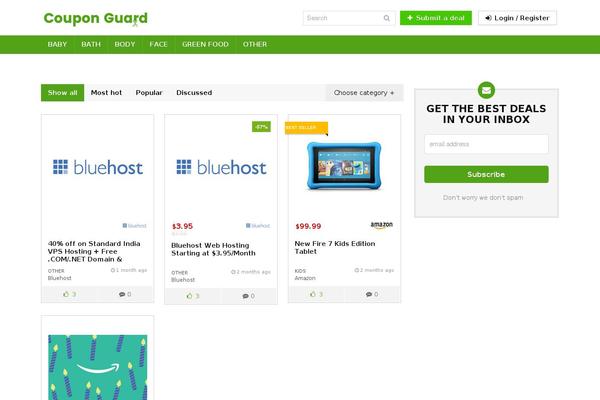Click the '1 month ago' timestamp

click(129, 270)
